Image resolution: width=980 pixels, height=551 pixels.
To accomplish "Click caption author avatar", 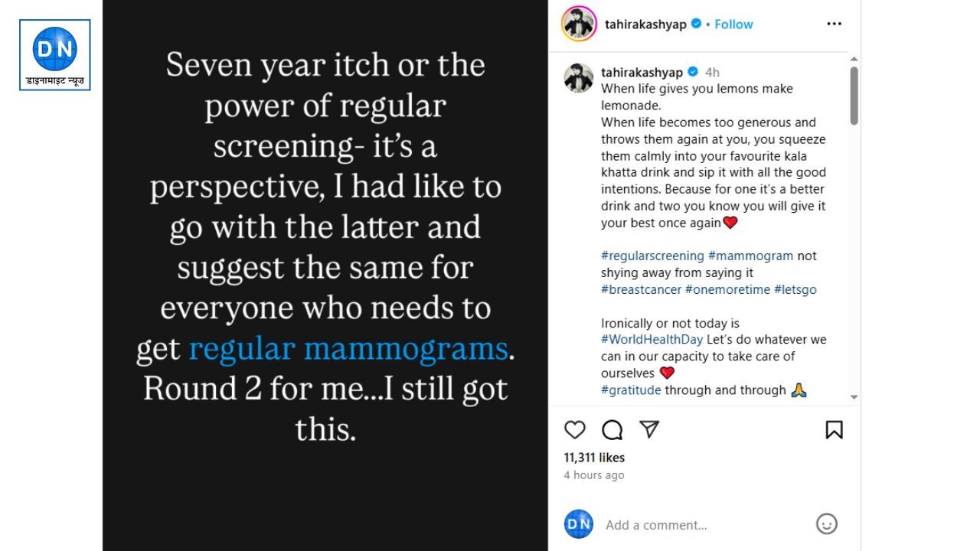I will point(579,78).
